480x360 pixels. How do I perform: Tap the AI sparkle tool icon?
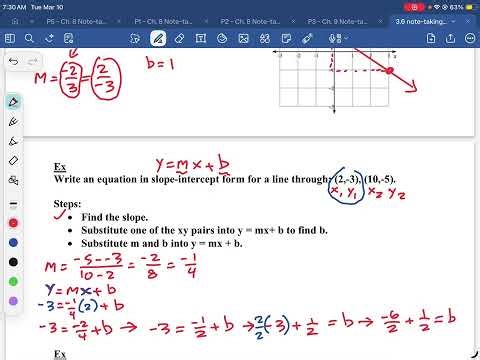tap(49, 38)
